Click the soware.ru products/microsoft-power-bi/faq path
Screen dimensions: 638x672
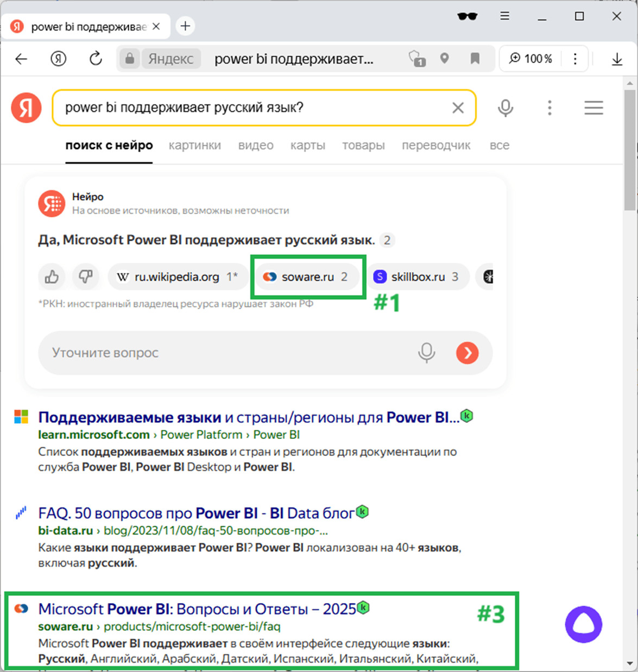click(192, 626)
